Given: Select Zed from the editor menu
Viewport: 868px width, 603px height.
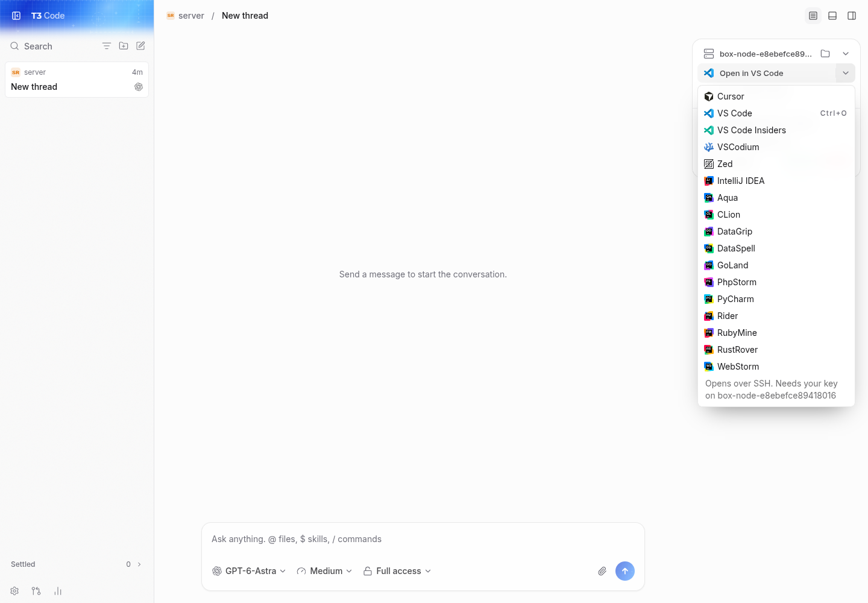Looking at the screenshot, I should point(776,164).
